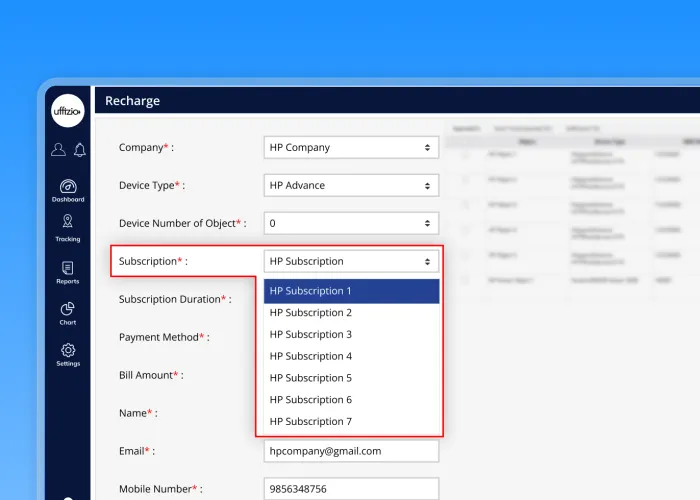Expand the Device Type dropdown
The width and height of the screenshot is (700, 500).
click(x=351, y=185)
